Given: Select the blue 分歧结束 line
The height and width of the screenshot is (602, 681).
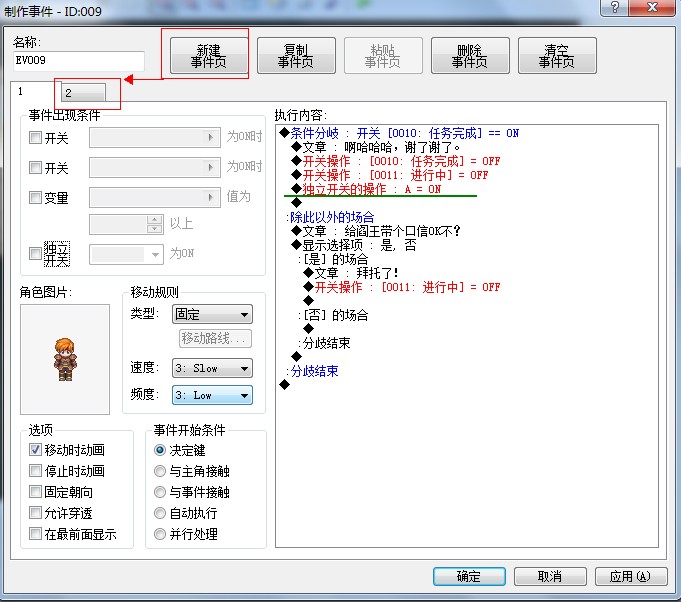Looking at the screenshot, I should coord(312,371).
